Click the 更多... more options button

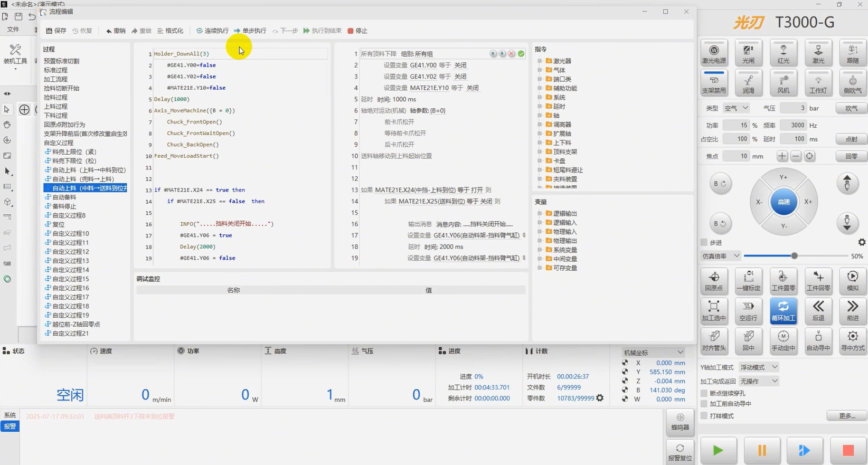coord(847,416)
